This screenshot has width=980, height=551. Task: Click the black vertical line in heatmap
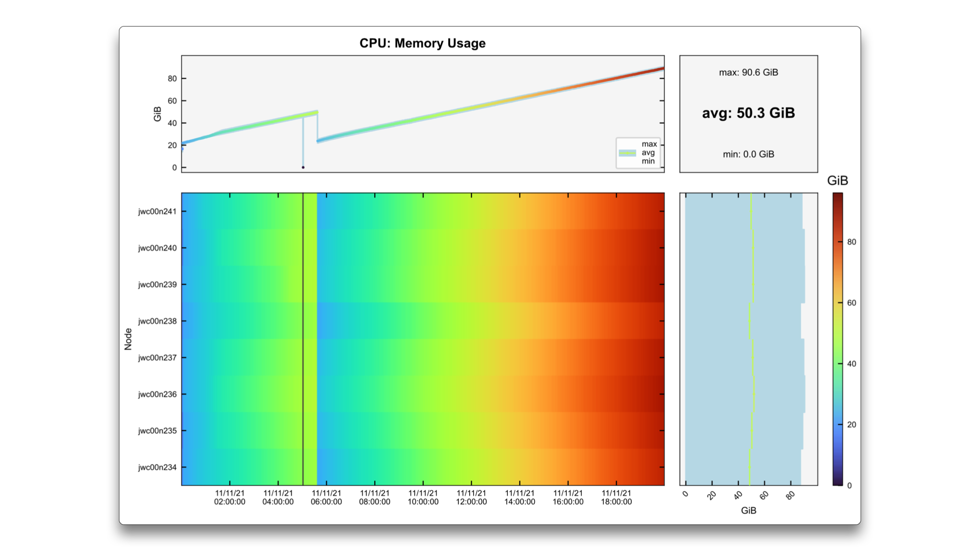pos(303,337)
